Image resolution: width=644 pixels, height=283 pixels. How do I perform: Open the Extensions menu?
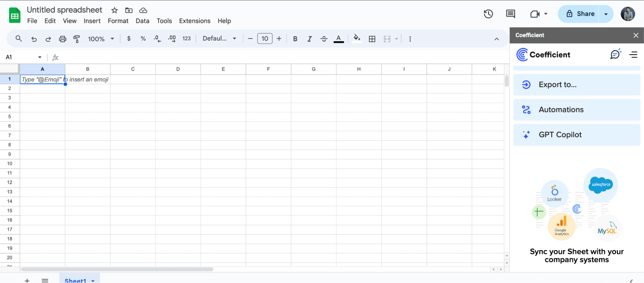pyautogui.click(x=195, y=21)
